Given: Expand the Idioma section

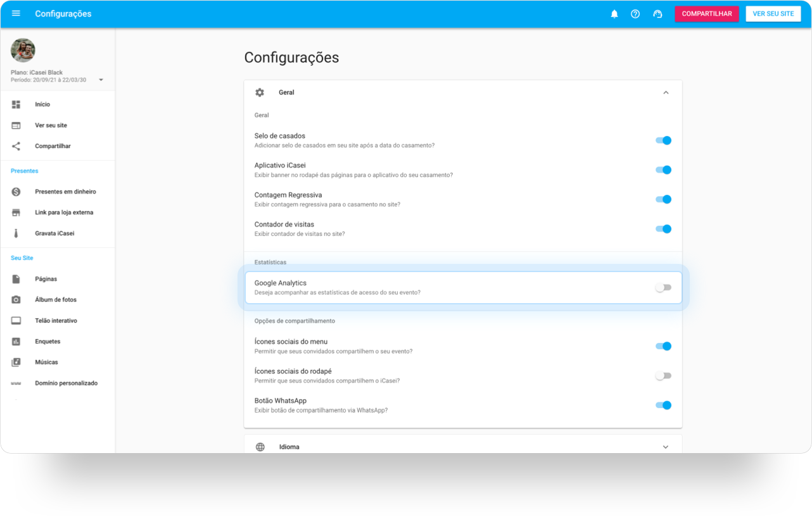Looking at the screenshot, I should point(463,447).
